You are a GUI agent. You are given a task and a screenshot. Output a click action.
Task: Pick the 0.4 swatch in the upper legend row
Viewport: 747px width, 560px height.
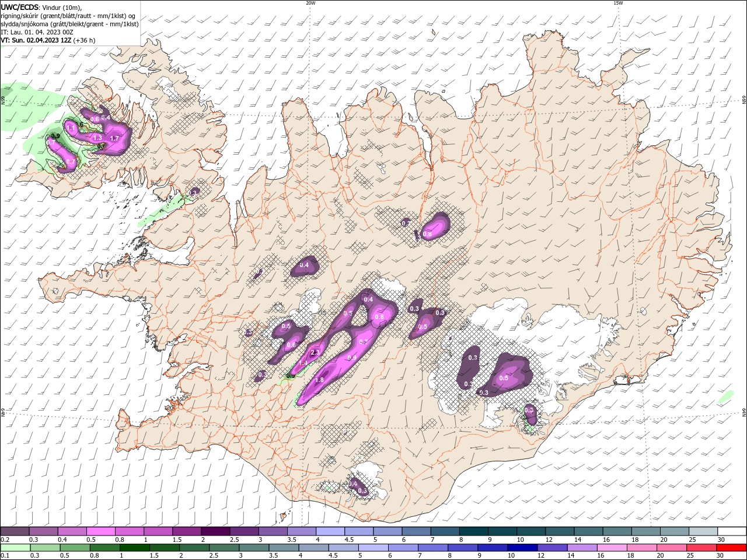click(x=72, y=531)
